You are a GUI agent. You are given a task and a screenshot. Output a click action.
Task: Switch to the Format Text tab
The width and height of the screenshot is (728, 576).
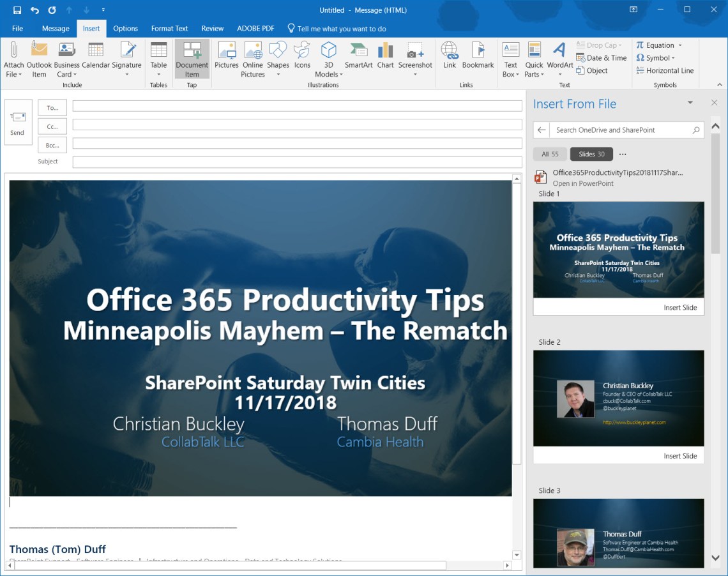pyautogui.click(x=169, y=28)
